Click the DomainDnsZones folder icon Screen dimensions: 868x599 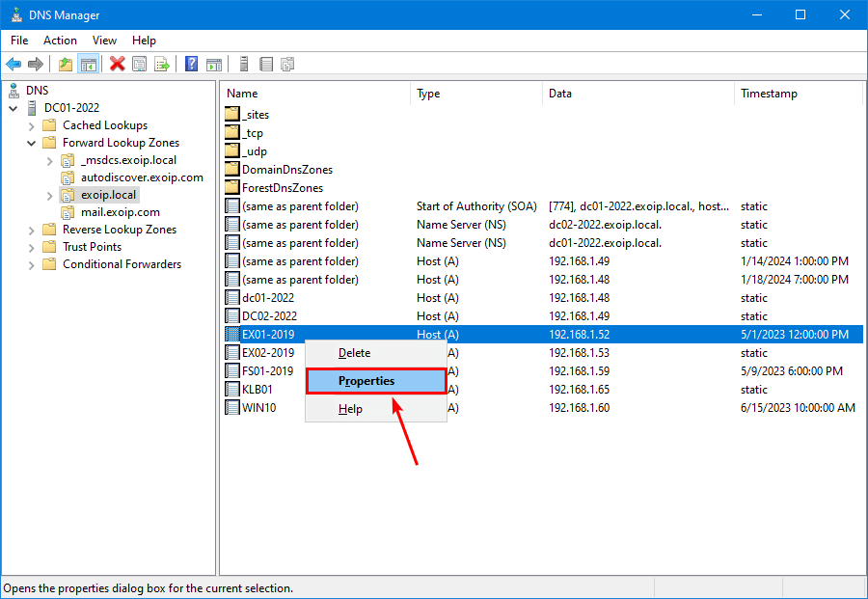232,170
